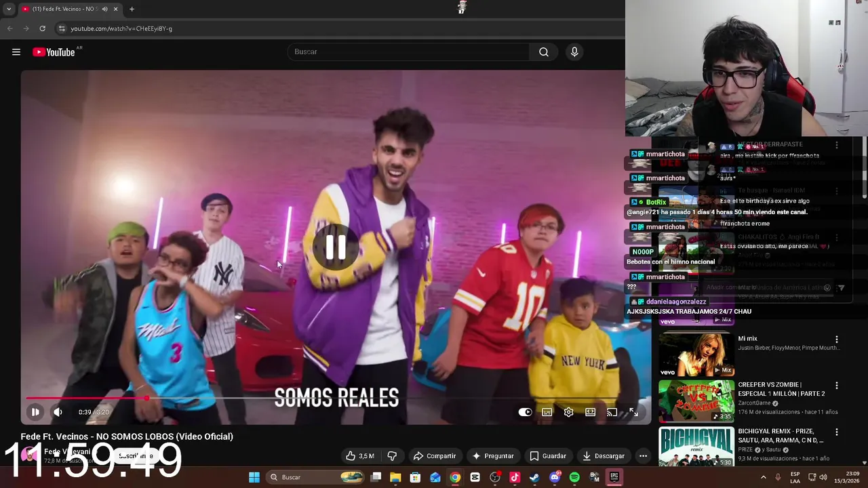Image resolution: width=868 pixels, height=488 pixels.
Task: Open the Windows Start menu
Action: pos(254,477)
